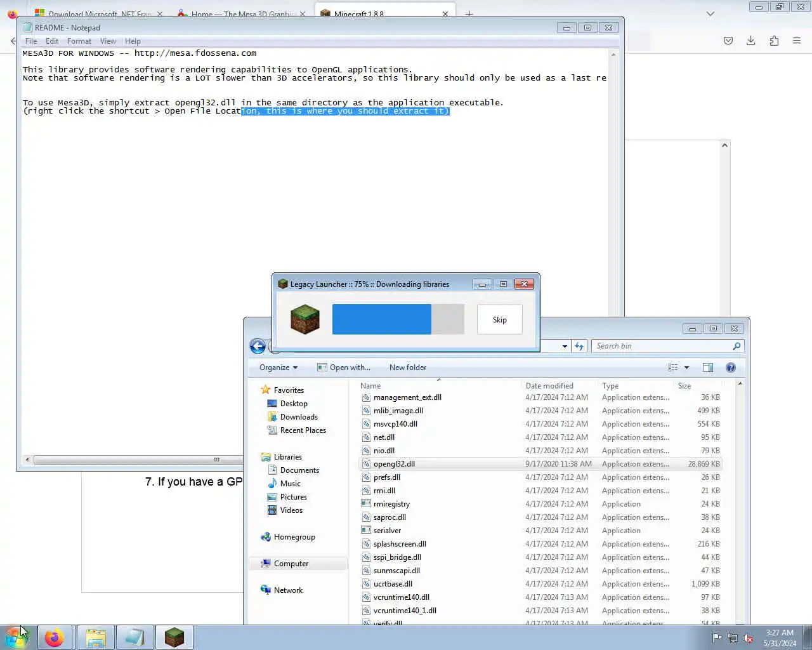The width and height of the screenshot is (812, 650).
Task: Select opengl32.dll file
Action: (x=540, y=464)
